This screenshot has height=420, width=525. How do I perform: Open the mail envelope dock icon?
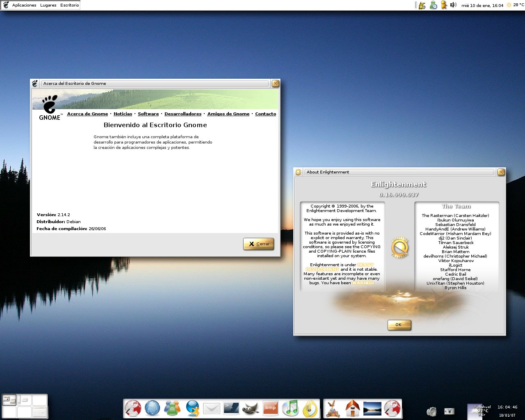[x=212, y=409]
